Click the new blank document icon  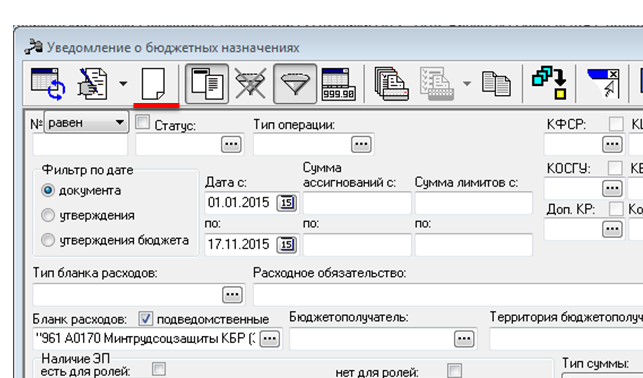[153, 84]
